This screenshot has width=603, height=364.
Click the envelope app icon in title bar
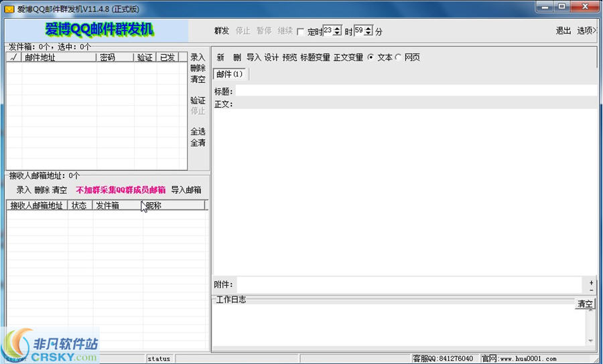(x=9, y=9)
